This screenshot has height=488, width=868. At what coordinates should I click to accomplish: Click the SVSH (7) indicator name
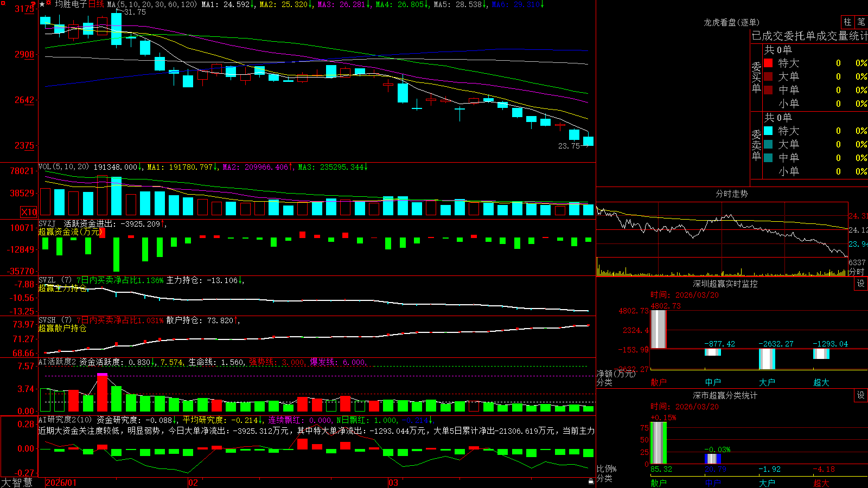point(55,320)
